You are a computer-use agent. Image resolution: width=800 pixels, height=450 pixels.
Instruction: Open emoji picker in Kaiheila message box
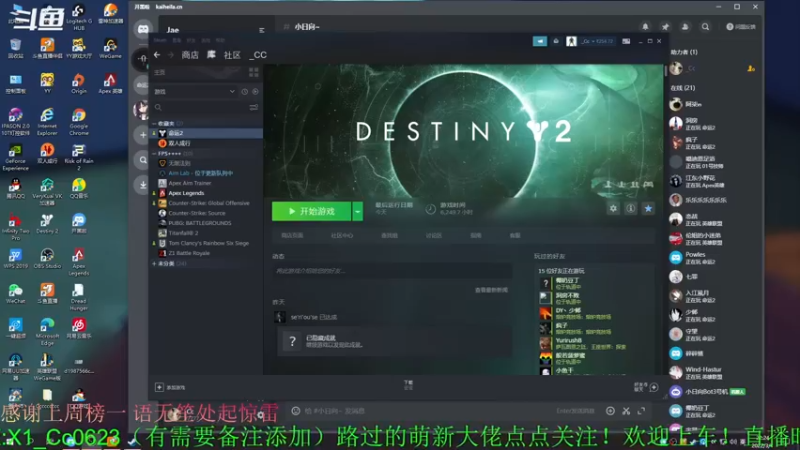point(295,411)
